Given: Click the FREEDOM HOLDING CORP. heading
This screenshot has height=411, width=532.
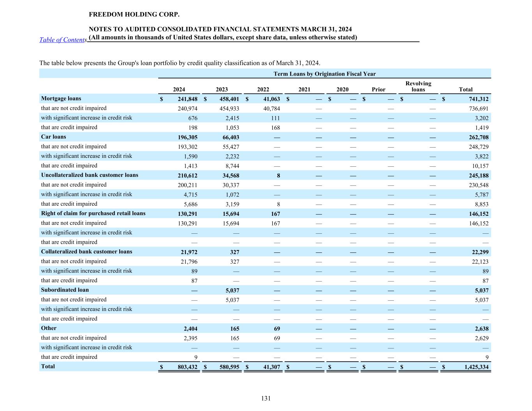Looking at the screenshot, I should pyautogui.click(x=134, y=15).
